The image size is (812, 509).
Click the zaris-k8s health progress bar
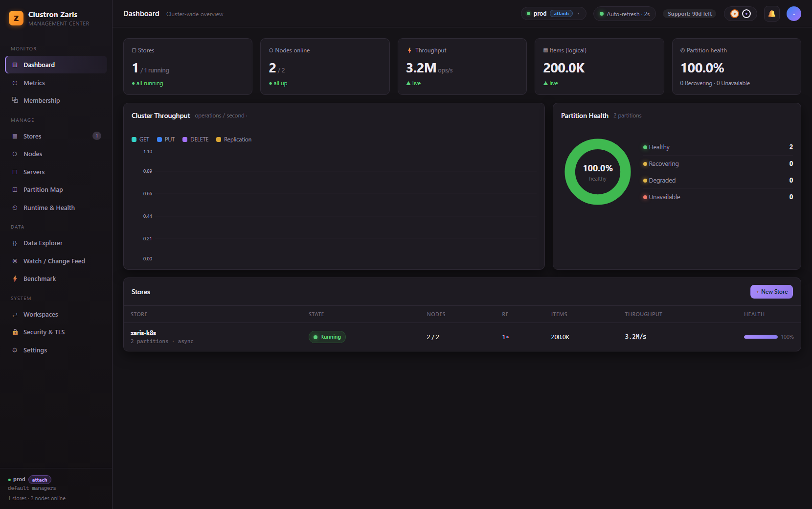pyautogui.click(x=761, y=337)
